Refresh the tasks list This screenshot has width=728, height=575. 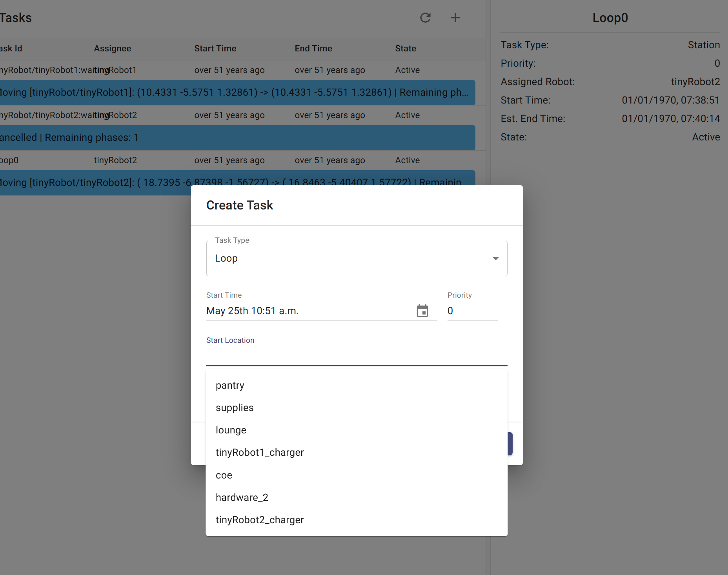pyautogui.click(x=426, y=18)
